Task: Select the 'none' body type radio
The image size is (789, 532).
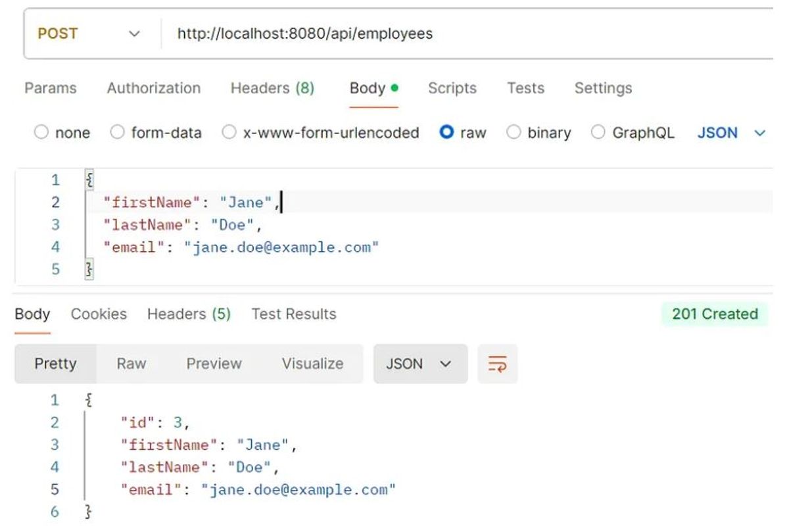Action: [x=41, y=133]
